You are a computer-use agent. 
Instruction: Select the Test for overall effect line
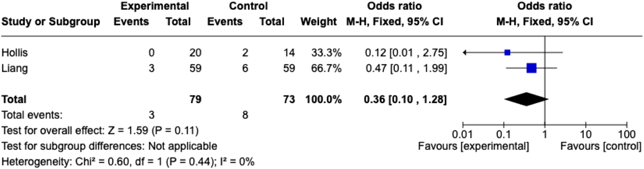[100, 130]
